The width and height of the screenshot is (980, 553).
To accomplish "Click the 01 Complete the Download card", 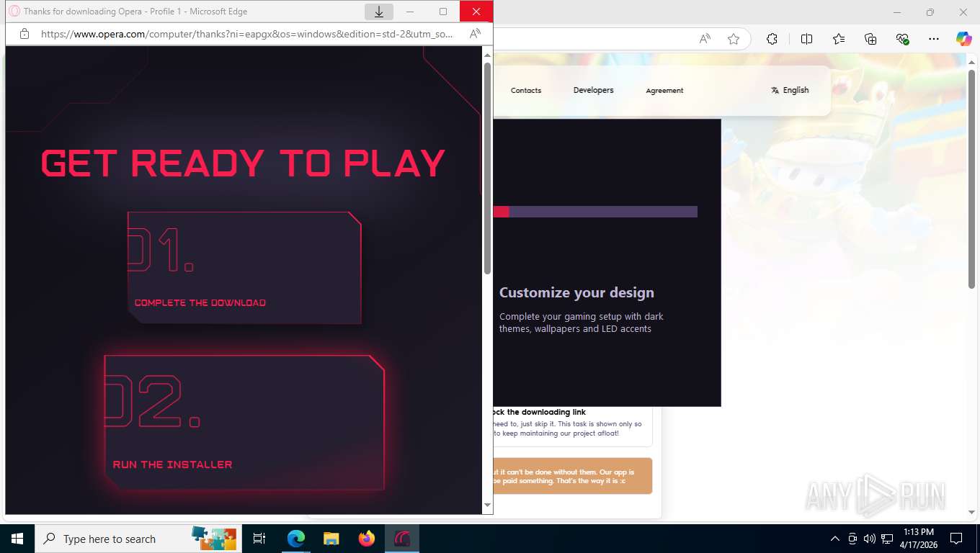I will tap(244, 268).
